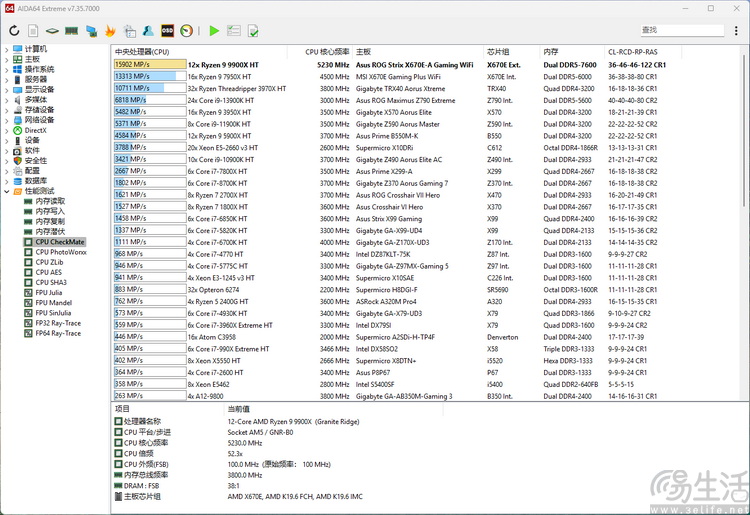The image size is (750, 515).
Task: Expand the 服务器 tree node
Action: pos(7,79)
